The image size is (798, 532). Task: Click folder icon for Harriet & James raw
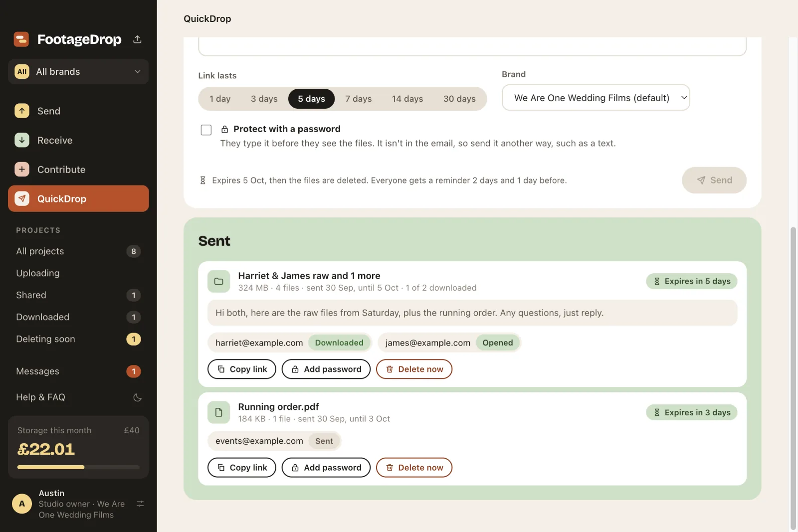pos(218,281)
